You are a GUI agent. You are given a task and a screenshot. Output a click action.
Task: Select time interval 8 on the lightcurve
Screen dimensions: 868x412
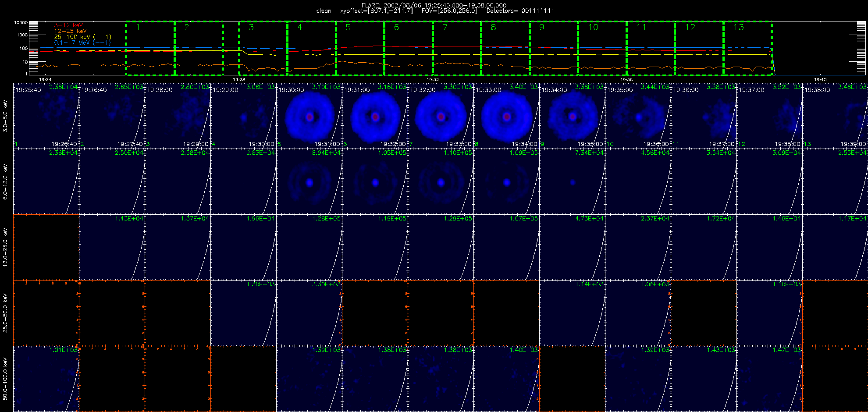tap(505, 48)
